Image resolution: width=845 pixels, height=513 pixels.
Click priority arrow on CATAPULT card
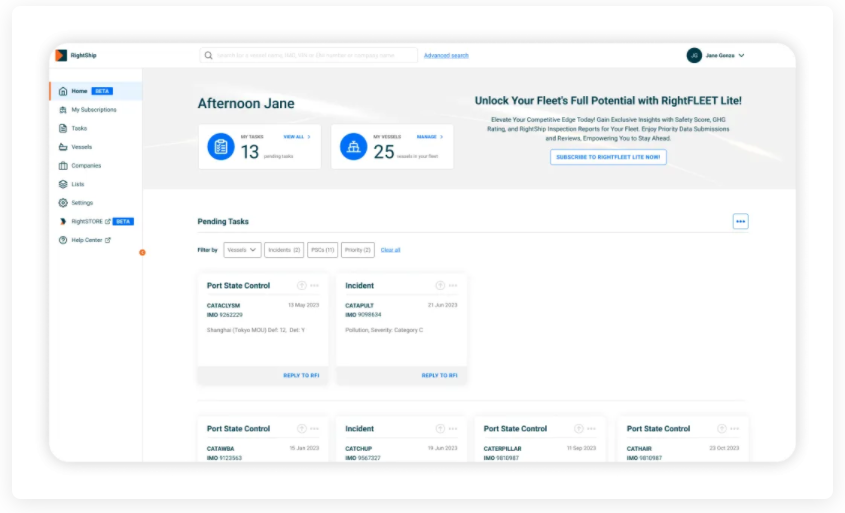[440, 286]
